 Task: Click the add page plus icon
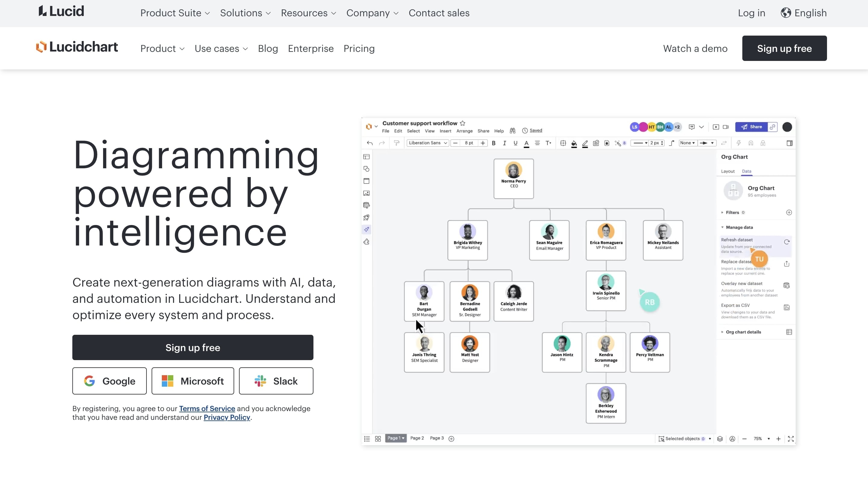pos(451,439)
